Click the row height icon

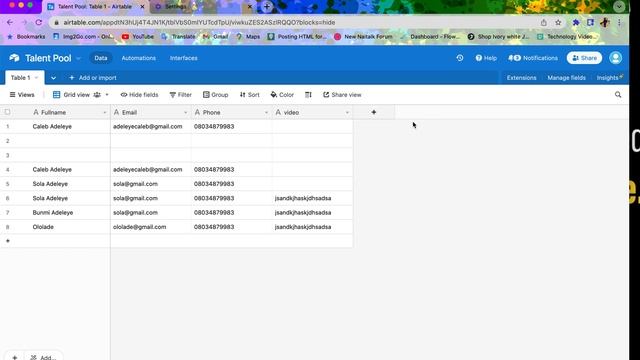point(308,95)
